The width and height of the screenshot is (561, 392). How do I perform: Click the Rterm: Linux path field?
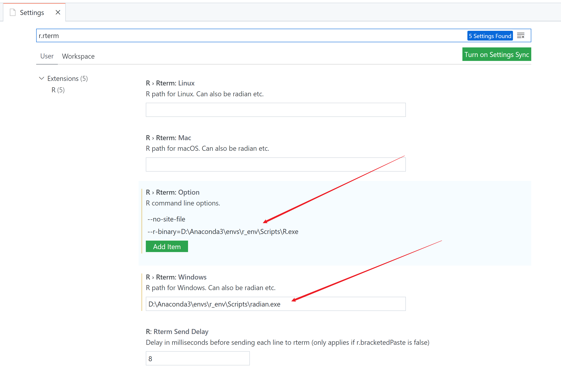[x=275, y=110]
